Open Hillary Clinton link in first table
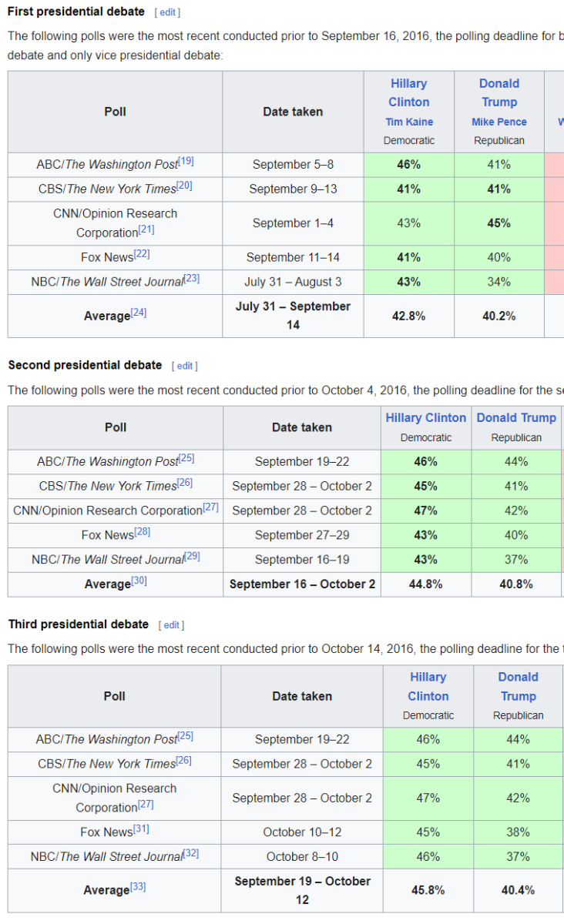 pos(409,92)
